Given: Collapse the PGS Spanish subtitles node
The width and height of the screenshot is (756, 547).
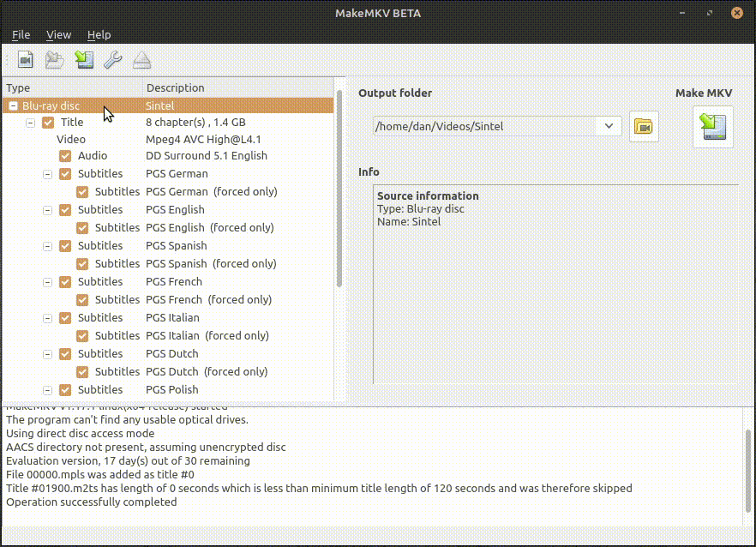Looking at the screenshot, I should pyautogui.click(x=47, y=246).
